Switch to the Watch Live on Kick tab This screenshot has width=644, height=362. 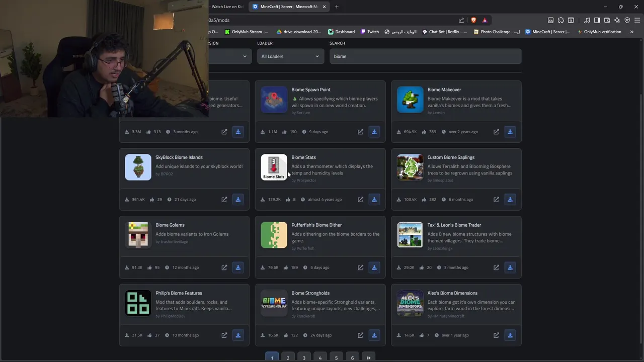tap(227, 7)
